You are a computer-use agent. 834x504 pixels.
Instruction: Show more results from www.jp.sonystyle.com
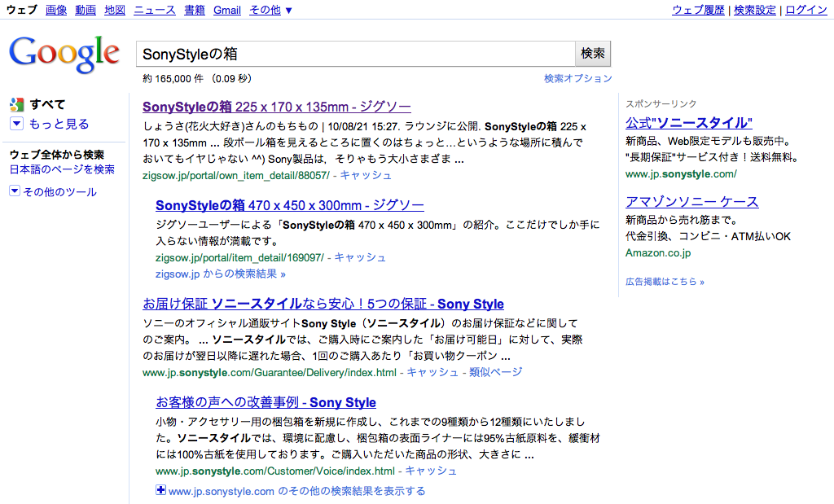pyautogui.click(x=296, y=491)
